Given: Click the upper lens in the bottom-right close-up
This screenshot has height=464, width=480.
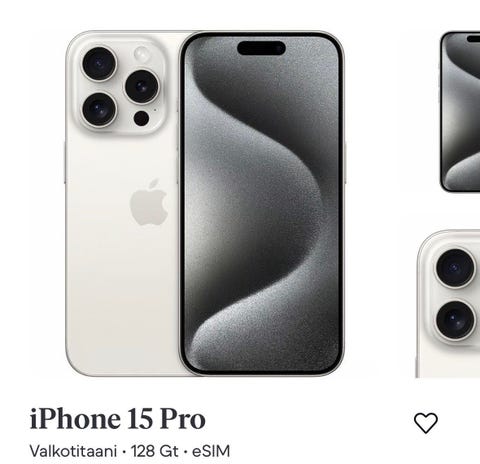Looking at the screenshot, I should [455, 268].
